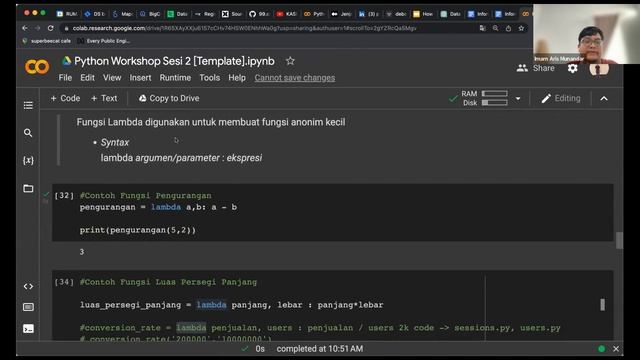
Task: Click the completed at 10:51 AM status
Action: point(320,349)
